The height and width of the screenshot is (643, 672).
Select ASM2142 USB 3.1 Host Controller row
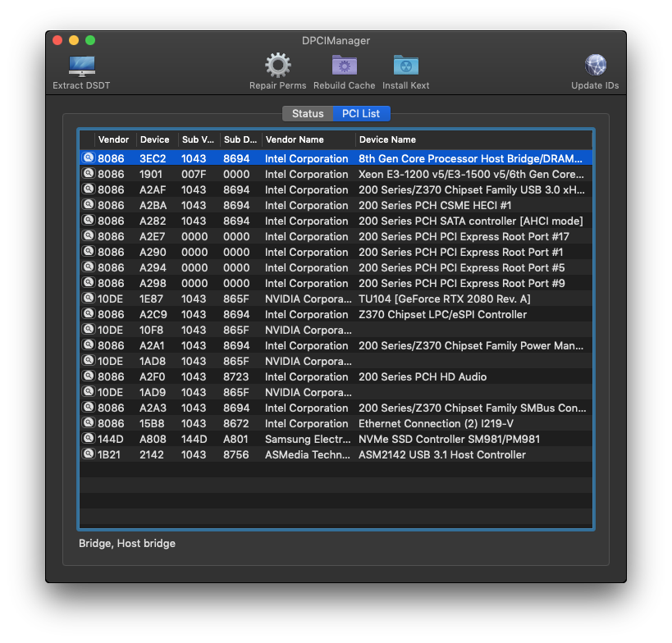[x=336, y=454]
